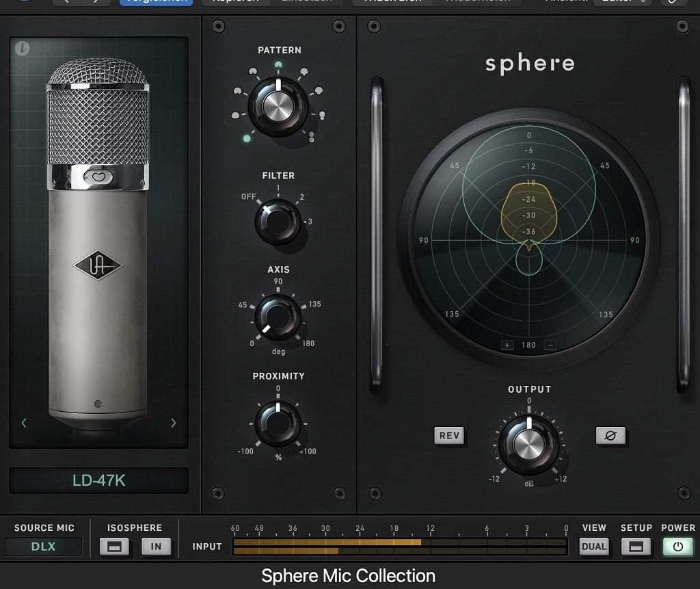
Task: Click the AXIS knob
Action: (278, 317)
